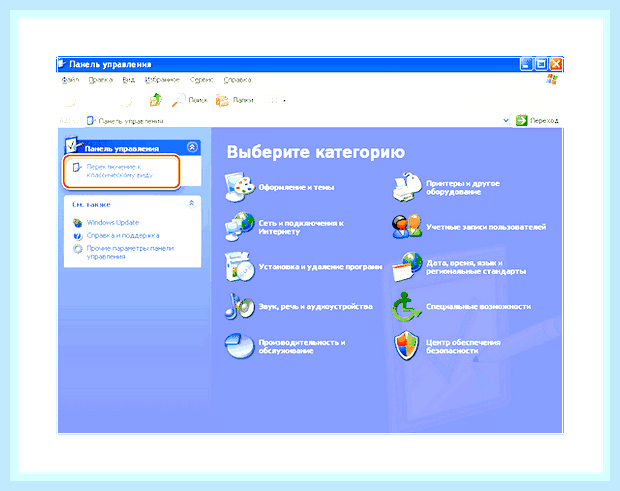Open the Оформление и темы category

click(296, 187)
